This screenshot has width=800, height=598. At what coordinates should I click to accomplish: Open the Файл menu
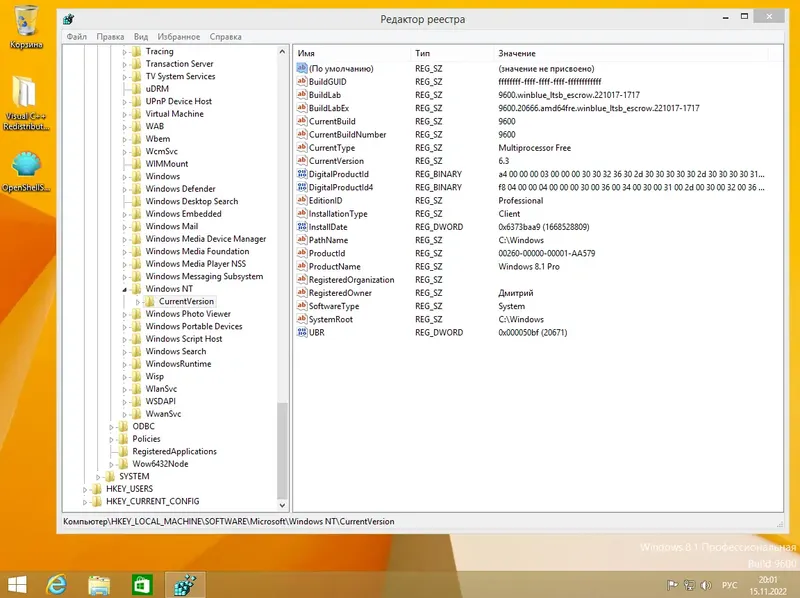click(77, 37)
